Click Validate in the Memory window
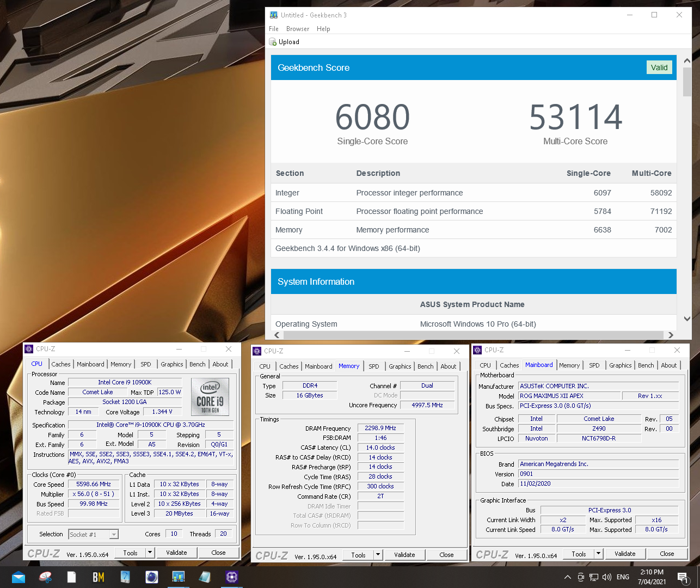The width and height of the screenshot is (700, 588). click(404, 555)
